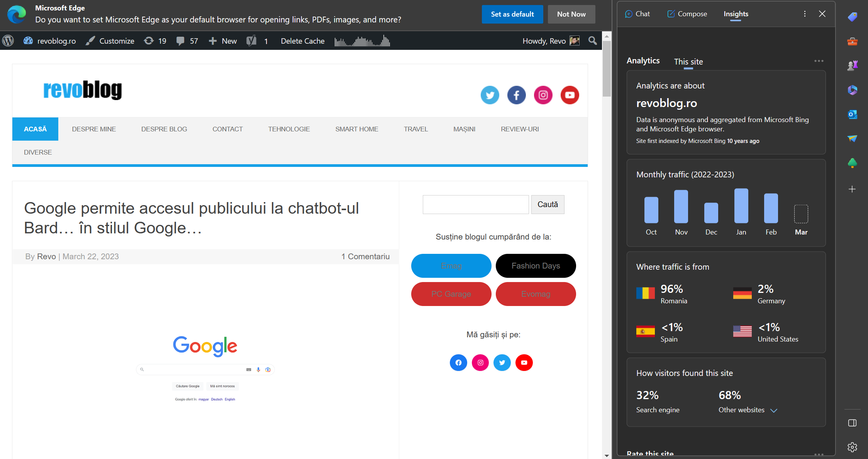This screenshot has height=459, width=868.
Task: Open MAȘINI category
Action: click(465, 129)
